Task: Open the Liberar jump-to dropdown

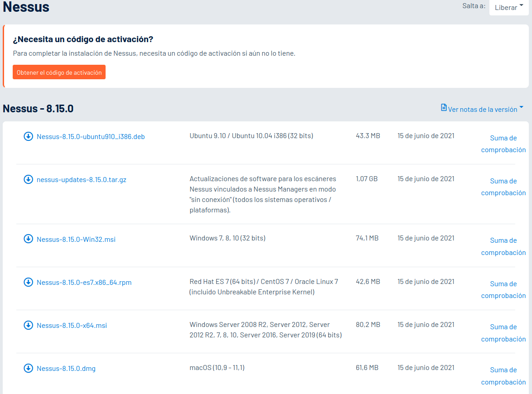Action: coord(508,7)
